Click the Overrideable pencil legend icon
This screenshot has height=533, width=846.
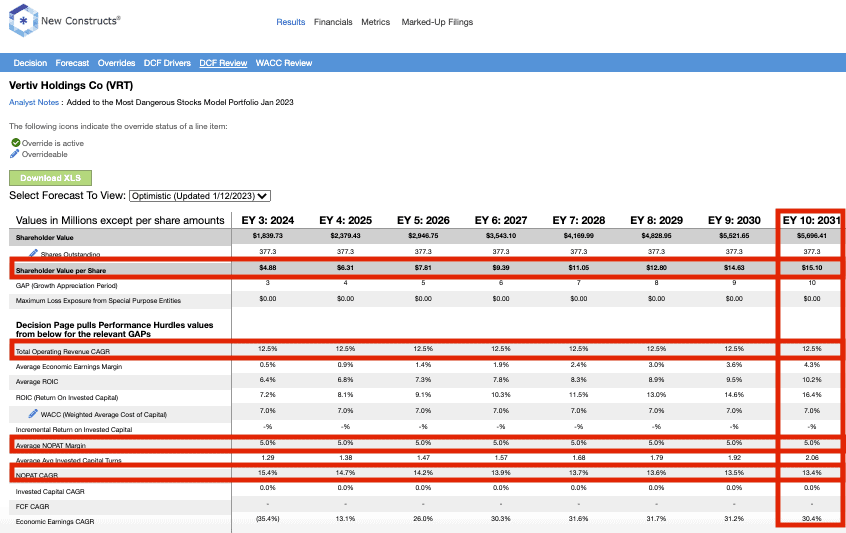[15, 154]
